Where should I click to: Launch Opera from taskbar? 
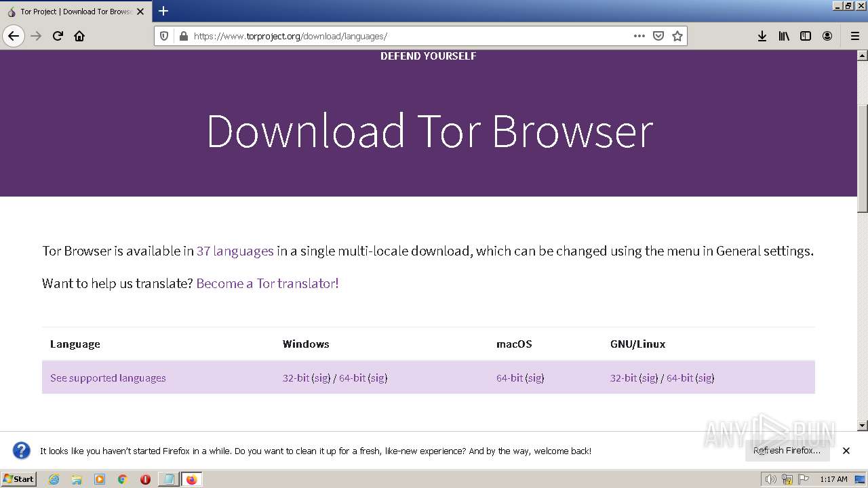[145, 479]
